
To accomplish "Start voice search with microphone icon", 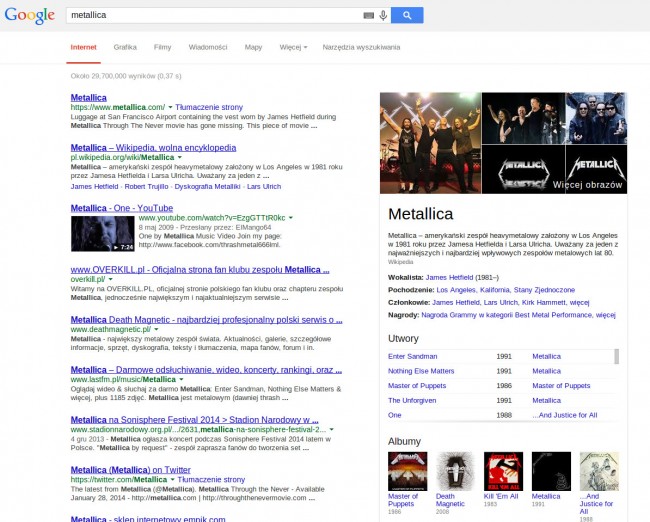I will pyautogui.click(x=383, y=15).
